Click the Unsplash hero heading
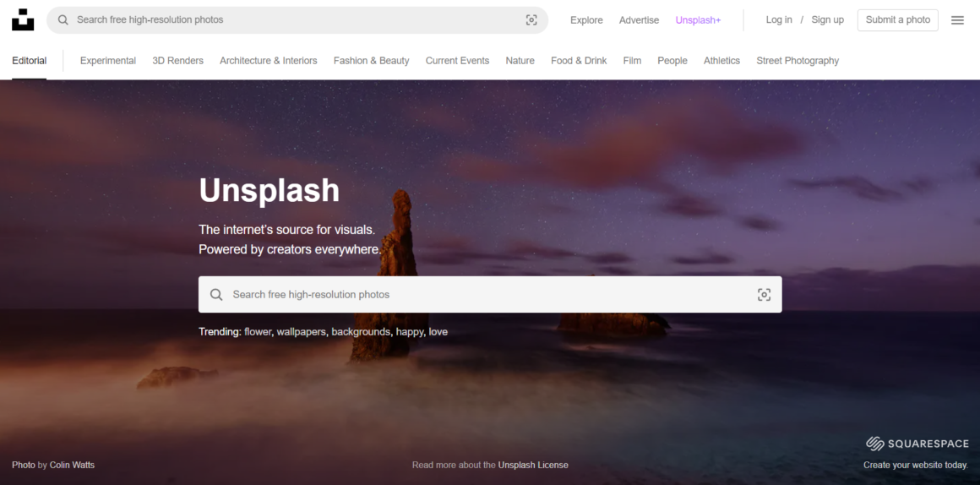The width and height of the screenshot is (980, 485). pyautogui.click(x=269, y=190)
